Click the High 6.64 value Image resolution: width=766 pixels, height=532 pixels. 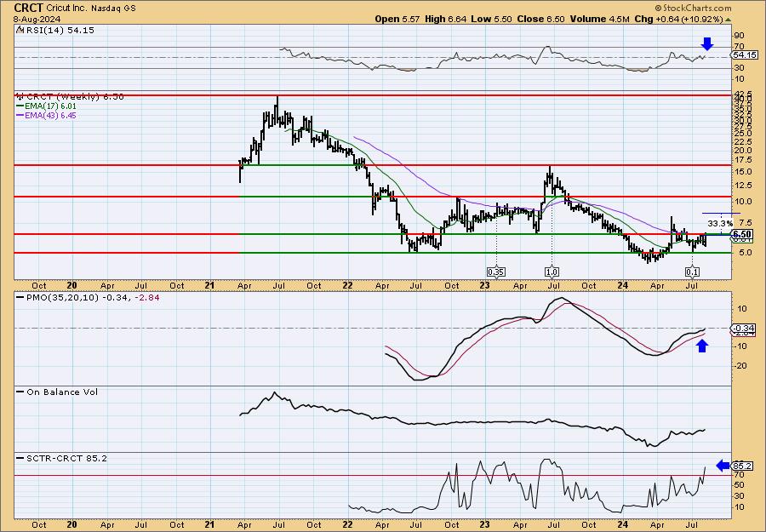(x=445, y=20)
